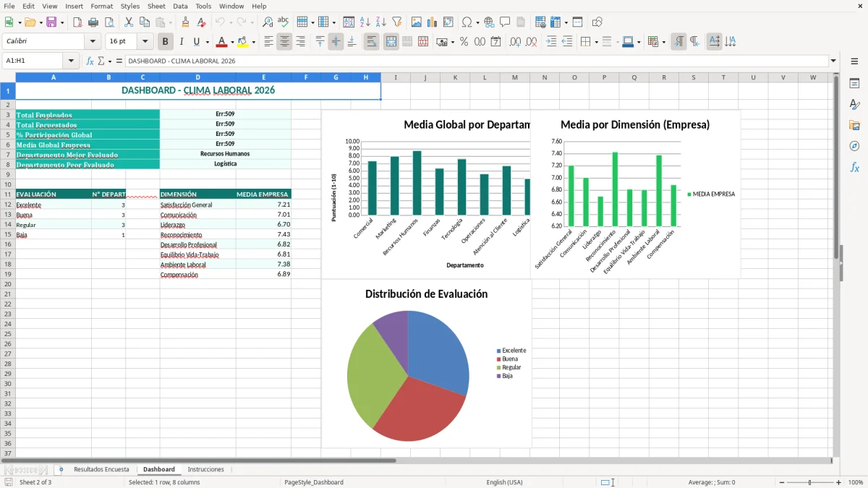Click the Print icon
This screenshot has width=868, height=488.
(93, 22)
